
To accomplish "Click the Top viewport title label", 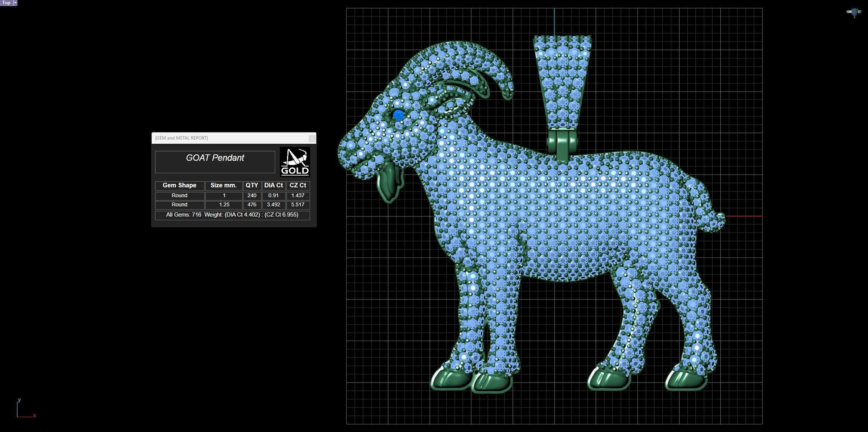I will click(x=6, y=3).
